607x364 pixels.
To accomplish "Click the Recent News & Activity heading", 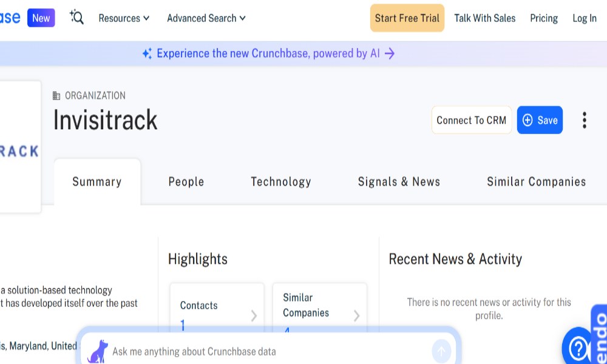I will pos(455,259).
